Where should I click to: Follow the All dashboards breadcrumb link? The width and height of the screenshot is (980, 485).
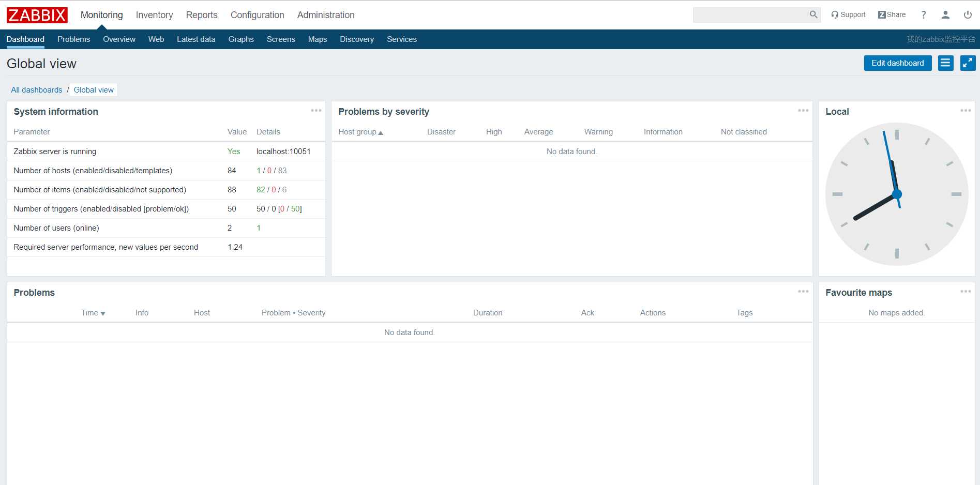tap(37, 90)
